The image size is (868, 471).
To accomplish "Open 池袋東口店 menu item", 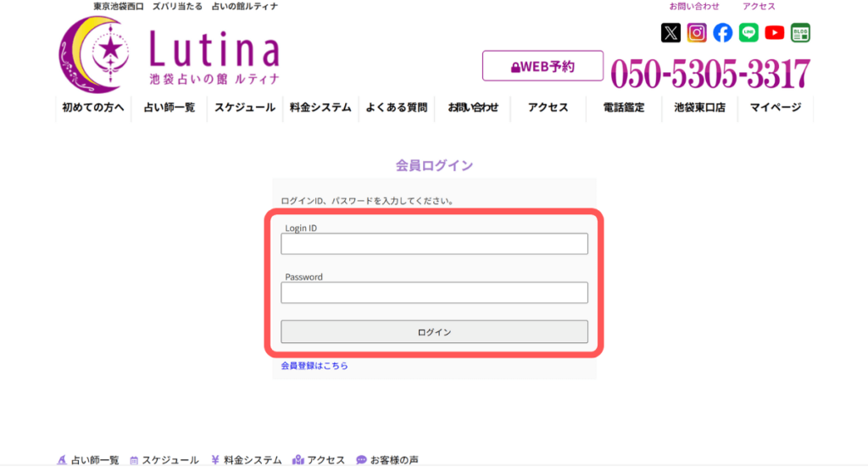I will tap(699, 108).
